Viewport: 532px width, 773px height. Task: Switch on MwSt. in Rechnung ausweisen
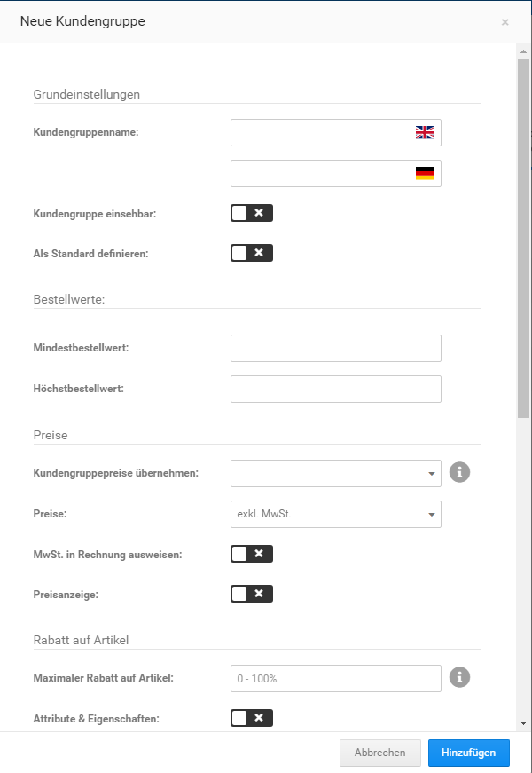point(251,553)
